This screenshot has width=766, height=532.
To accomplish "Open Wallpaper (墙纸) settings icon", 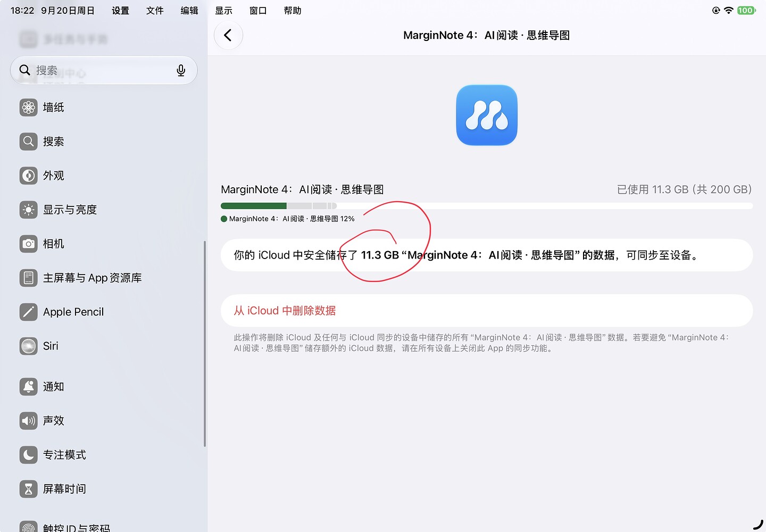I will tap(29, 107).
